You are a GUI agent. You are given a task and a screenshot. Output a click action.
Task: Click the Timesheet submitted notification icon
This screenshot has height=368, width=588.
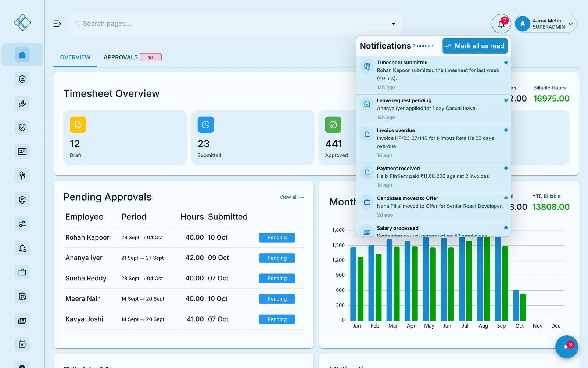click(x=367, y=66)
